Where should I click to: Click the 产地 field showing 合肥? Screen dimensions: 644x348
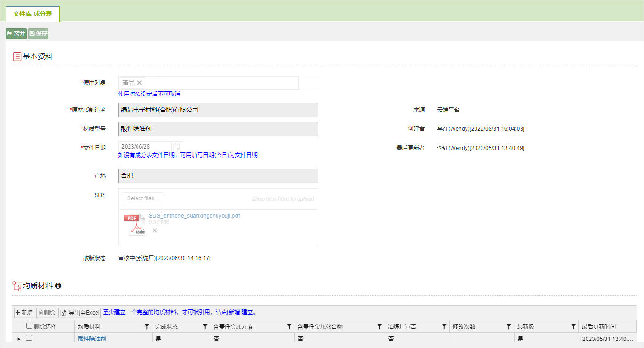pyautogui.click(x=218, y=176)
